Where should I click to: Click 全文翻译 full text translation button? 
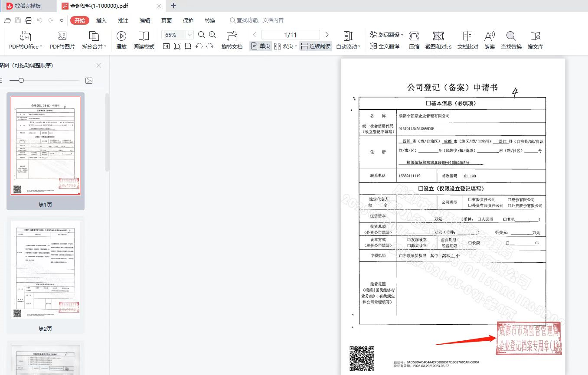click(x=385, y=46)
